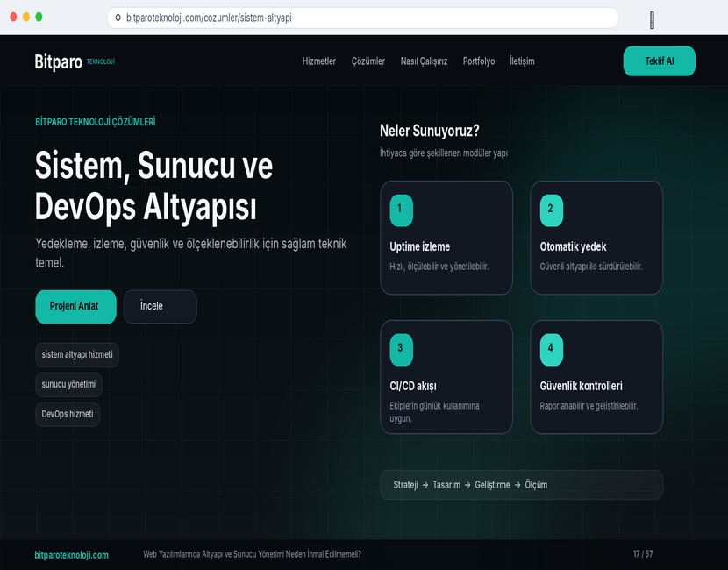728x570 pixels.
Task: Click the footer article title about Altyapı
Action: 252,554
